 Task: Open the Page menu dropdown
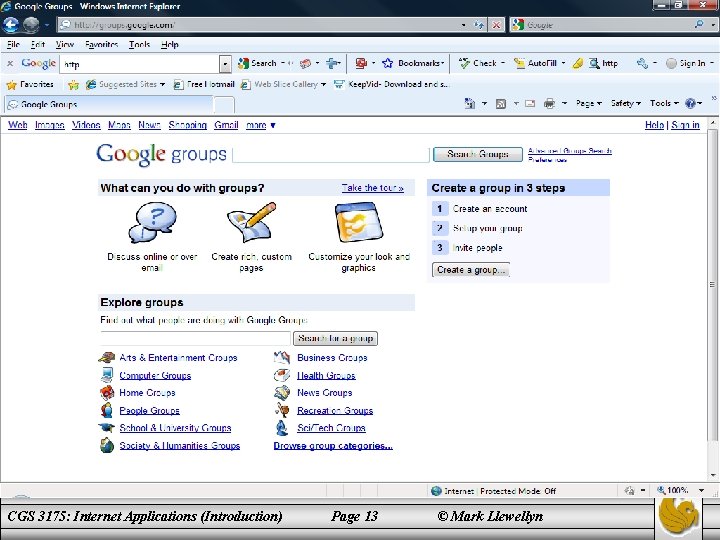[589, 104]
